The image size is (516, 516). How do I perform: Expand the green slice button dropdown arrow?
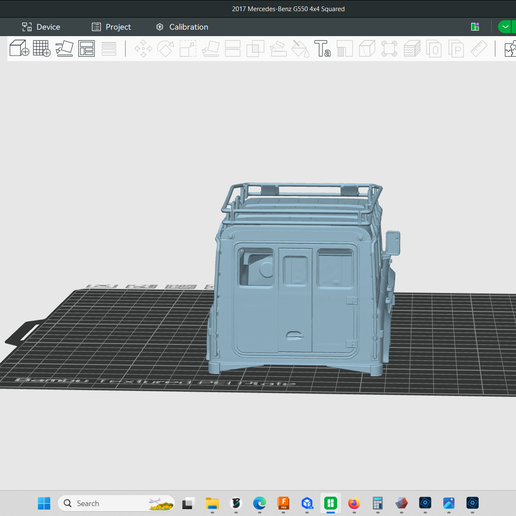506,27
